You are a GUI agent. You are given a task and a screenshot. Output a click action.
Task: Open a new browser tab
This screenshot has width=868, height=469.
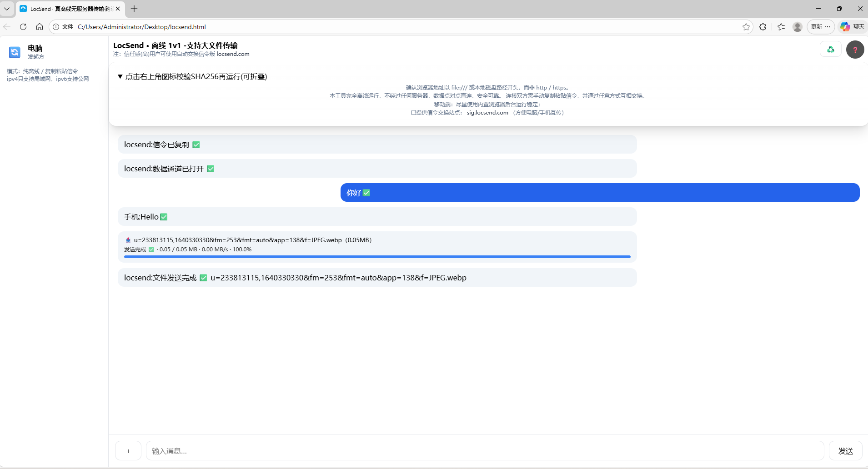134,9
